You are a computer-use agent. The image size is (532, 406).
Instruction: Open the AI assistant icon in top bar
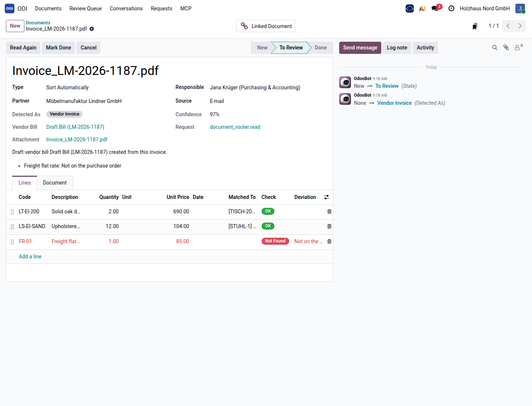(422, 8)
